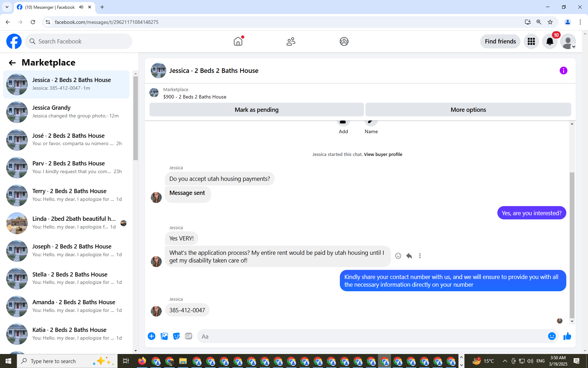
Task: Open more actions plus icon in composer
Action: 152,336
